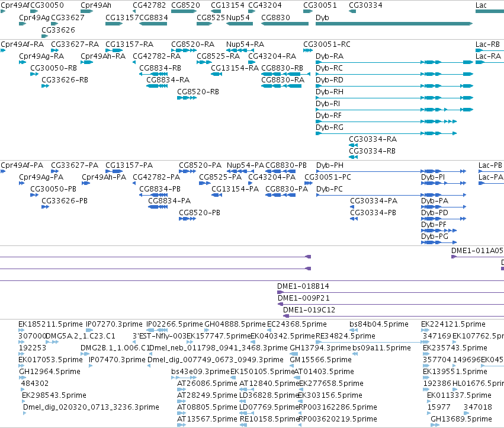The height and width of the screenshot is (428, 504).
Task: Select the CG30334-RB transcript label
Action: [x=372, y=151]
